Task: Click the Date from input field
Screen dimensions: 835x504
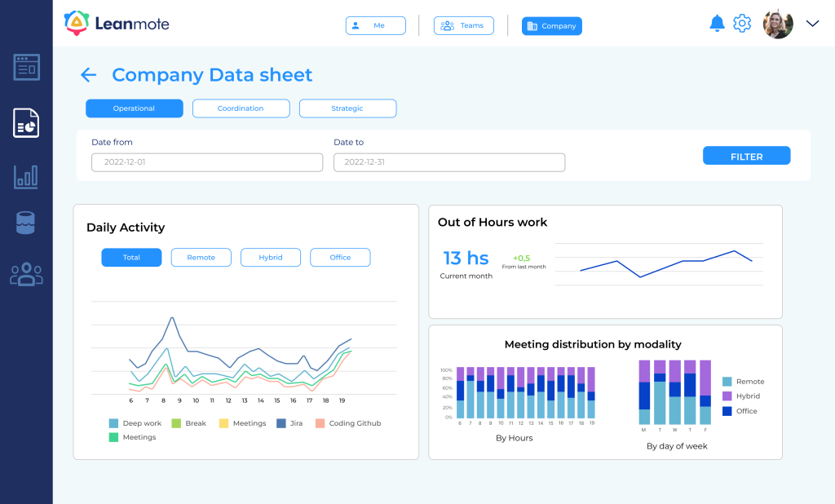Action: 207,162
